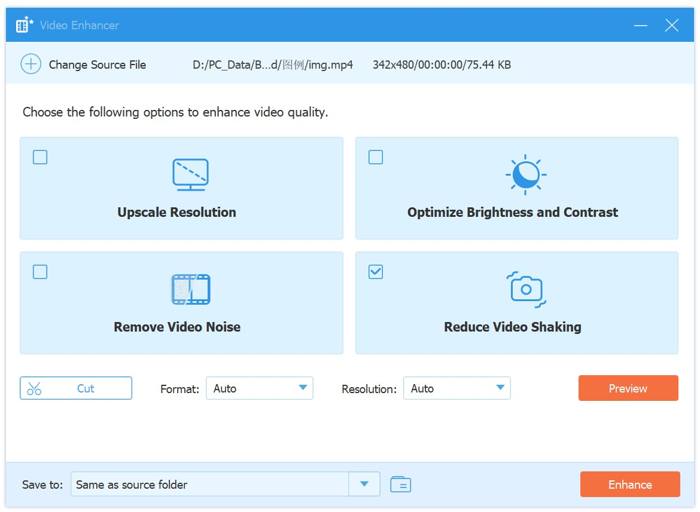The image size is (700, 512).
Task: Open the Resolution dropdown
Action: click(457, 388)
